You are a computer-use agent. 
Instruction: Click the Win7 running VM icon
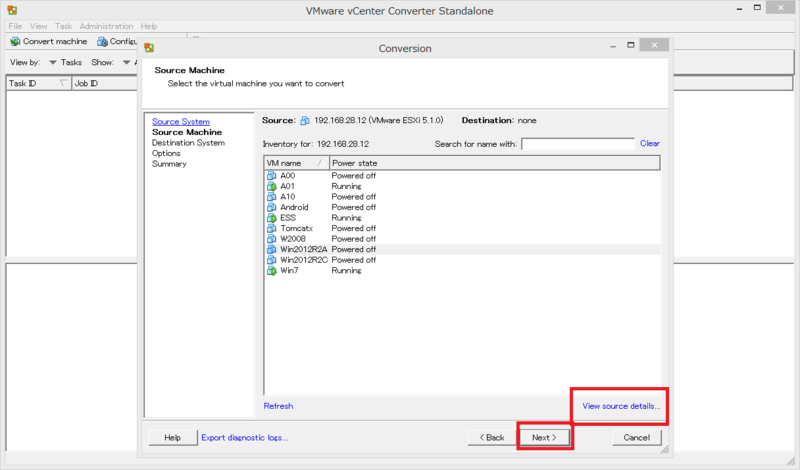coord(271,270)
